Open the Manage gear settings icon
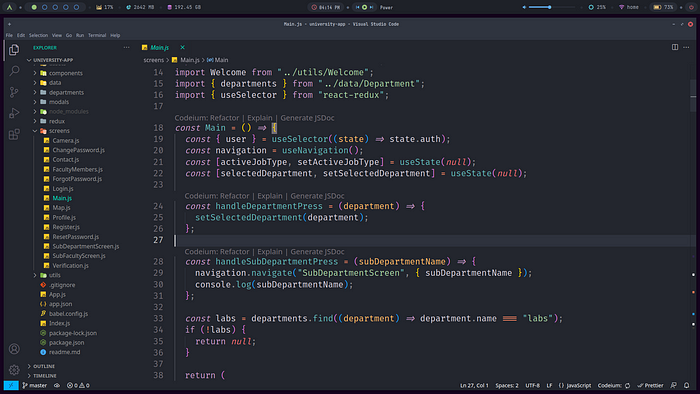700x394 pixels. tap(14, 369)
